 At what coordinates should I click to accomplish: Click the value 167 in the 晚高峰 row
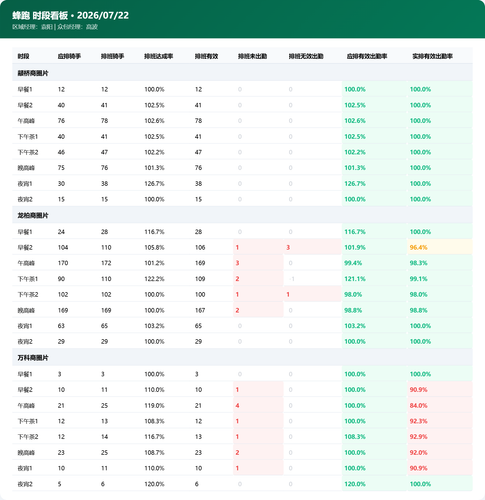(x=200, y=310)
